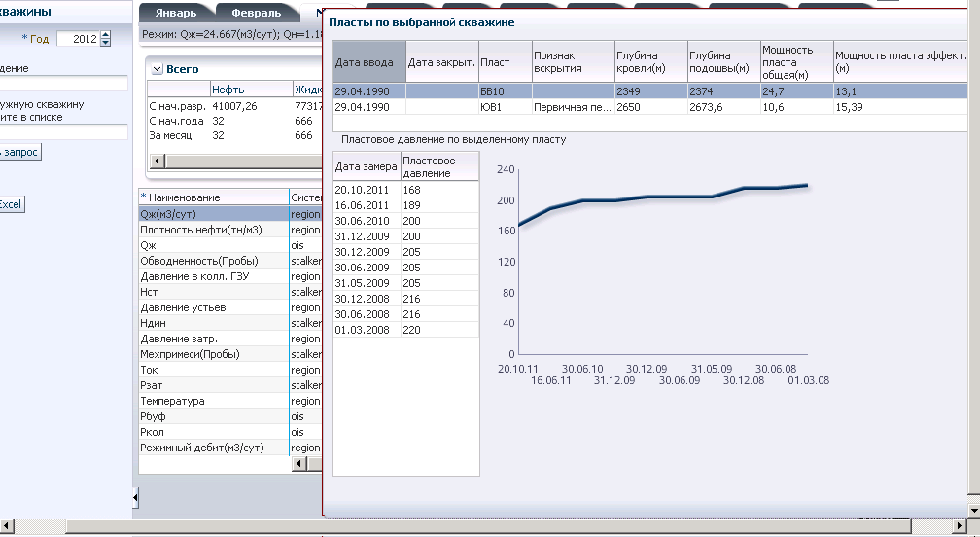Switch to the Январь tab
This screenshot has height=537, width=980.
[176, 13]
